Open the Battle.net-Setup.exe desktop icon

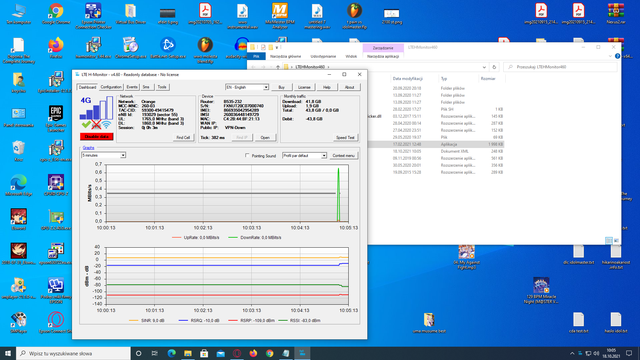click(x=168, y=48)
